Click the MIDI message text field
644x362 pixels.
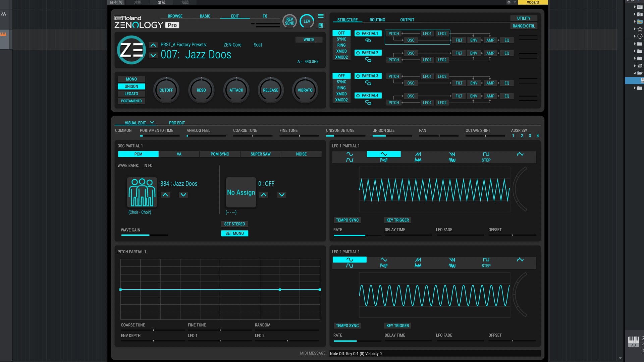pyautogui.click(x=435, y=354)
